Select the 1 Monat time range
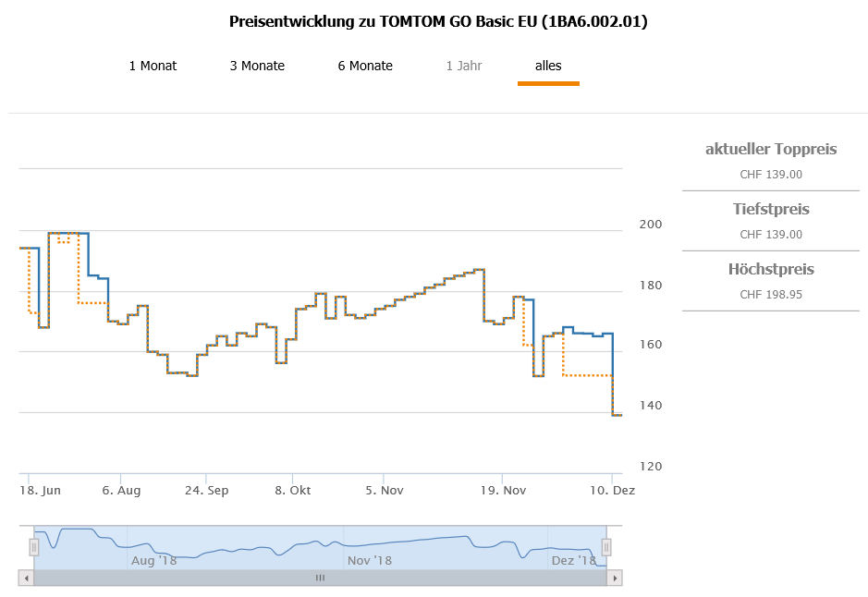Viewport: 868px width, 597px height. pyautogui.click(x=153, y=66)
